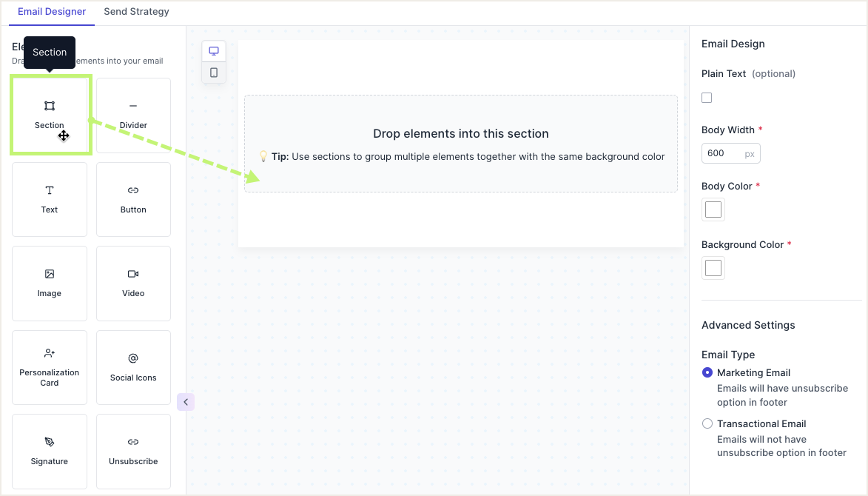
Task: Select Marketing Email radio option
Action: 707,372
